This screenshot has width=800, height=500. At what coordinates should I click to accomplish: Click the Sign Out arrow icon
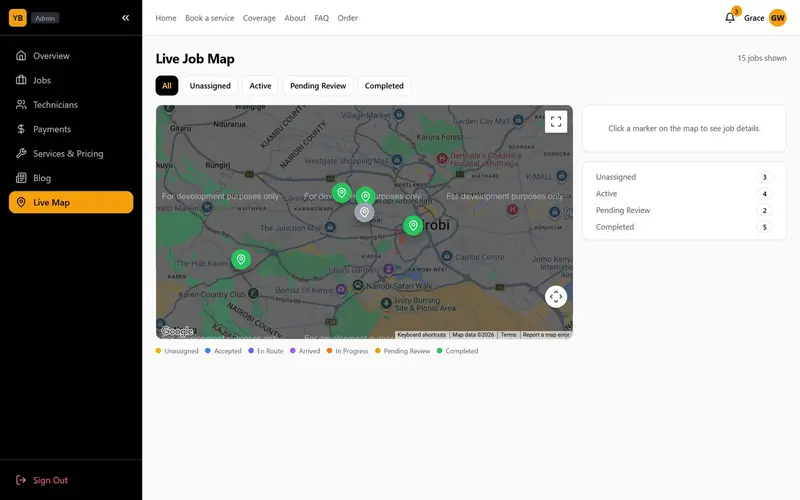click(21, 480)
